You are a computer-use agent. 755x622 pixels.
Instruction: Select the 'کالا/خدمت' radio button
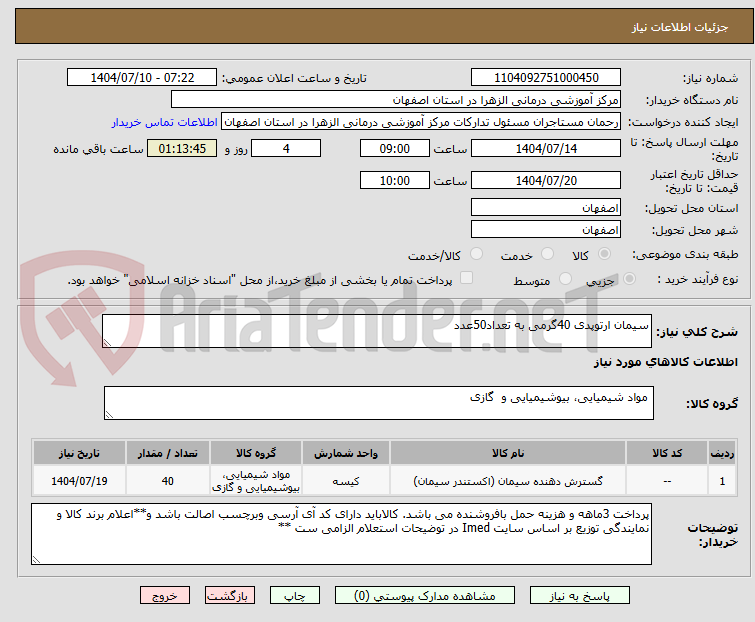[x=476, y=254]
